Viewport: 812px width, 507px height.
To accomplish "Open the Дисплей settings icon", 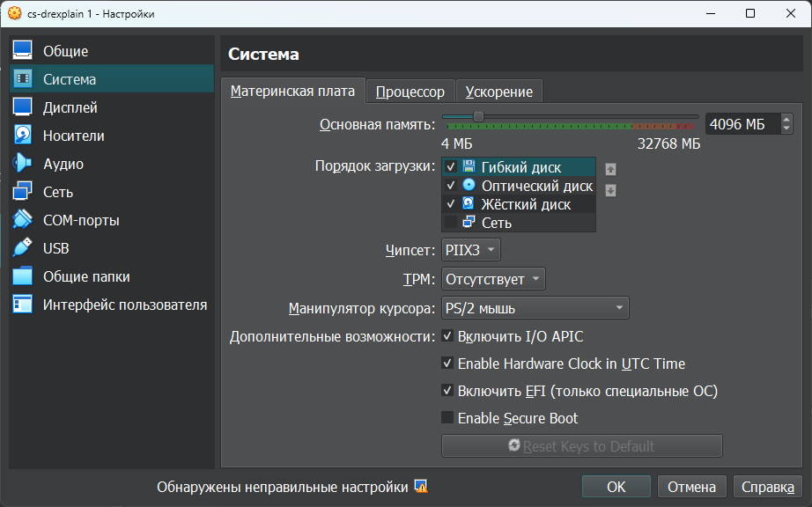I will (x=23, y=107).
